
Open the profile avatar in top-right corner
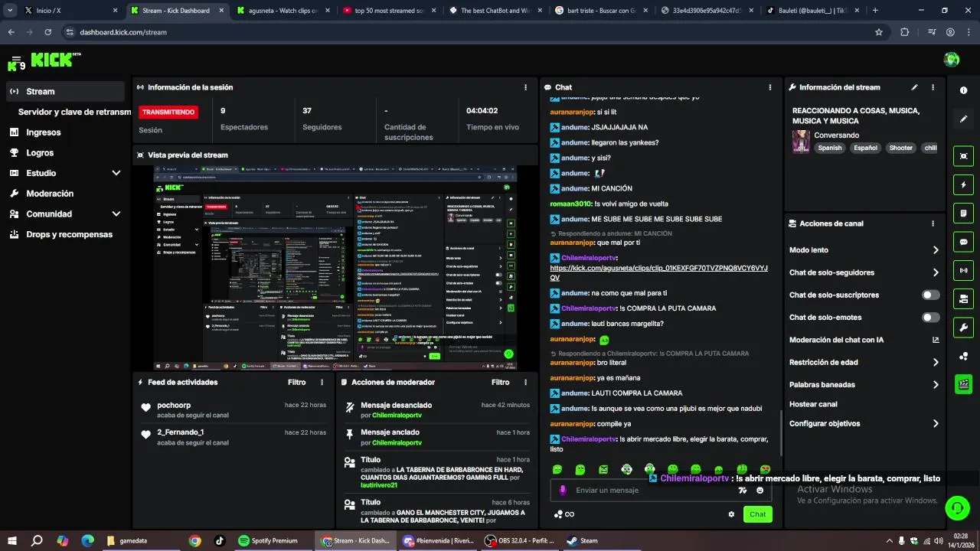(x=952, y=60)
